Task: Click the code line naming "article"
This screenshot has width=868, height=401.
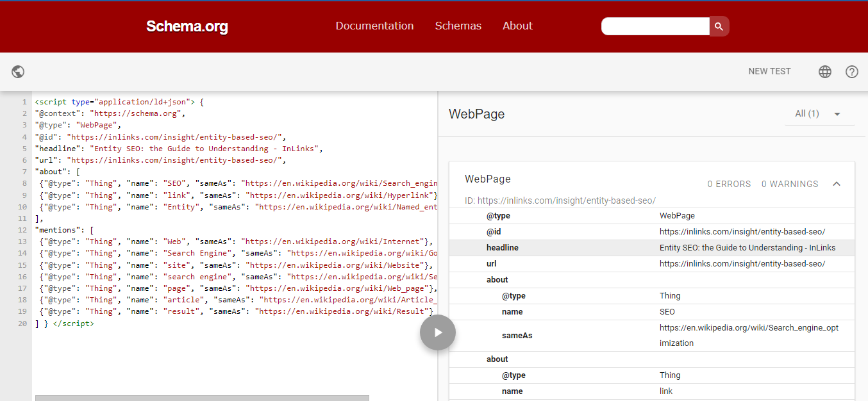Action: coord(238,300)
